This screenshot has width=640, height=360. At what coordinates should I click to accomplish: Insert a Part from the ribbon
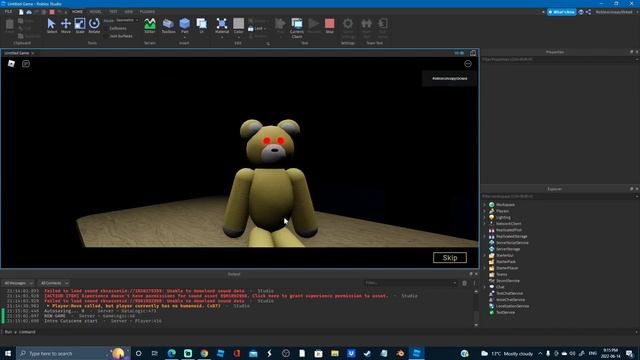click(x=184, y=26)
